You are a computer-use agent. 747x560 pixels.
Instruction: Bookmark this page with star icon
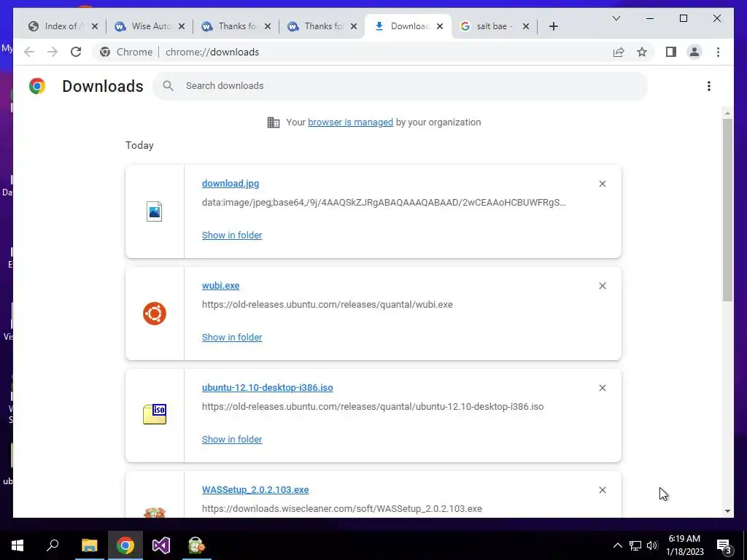[x=642, y=52]
